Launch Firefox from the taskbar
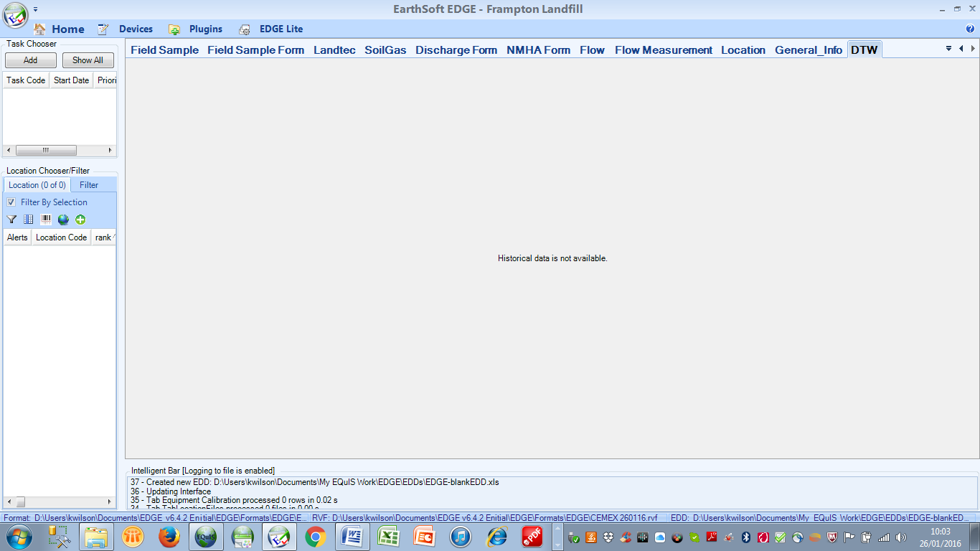This screenshot has height=551, width=980. [169, 537]
